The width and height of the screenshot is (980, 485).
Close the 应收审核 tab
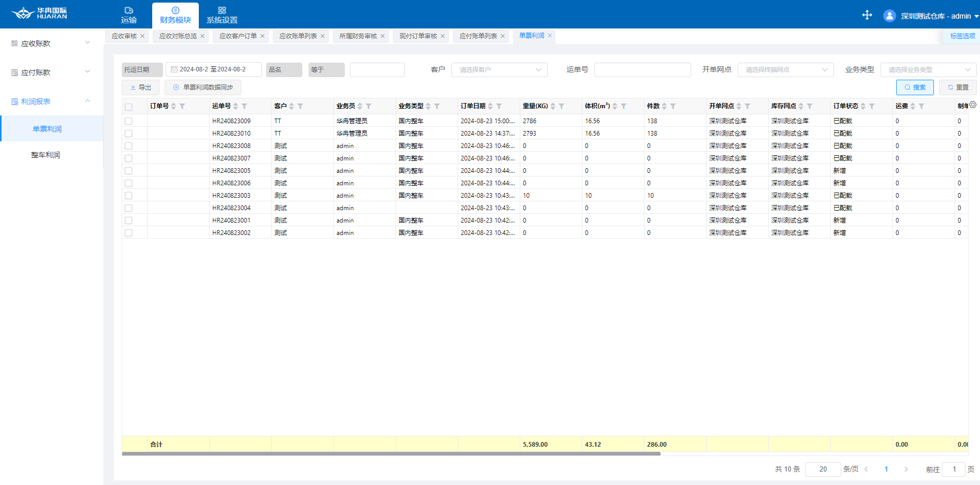click(142, 36)
